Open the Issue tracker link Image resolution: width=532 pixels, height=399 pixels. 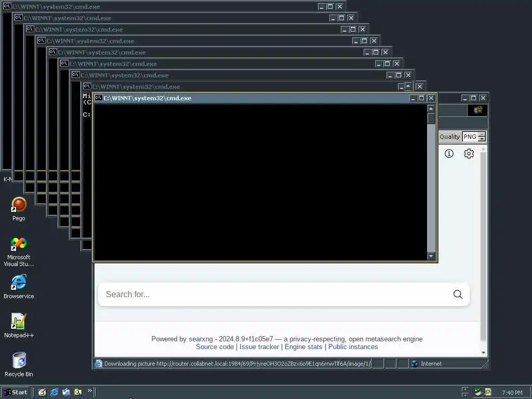(x=259, y=347)
